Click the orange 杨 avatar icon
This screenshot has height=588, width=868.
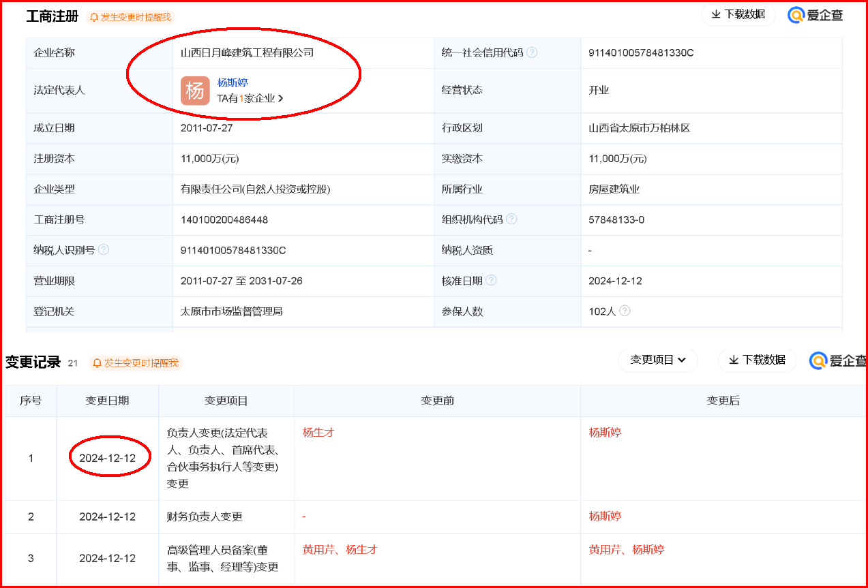[195, 91]
